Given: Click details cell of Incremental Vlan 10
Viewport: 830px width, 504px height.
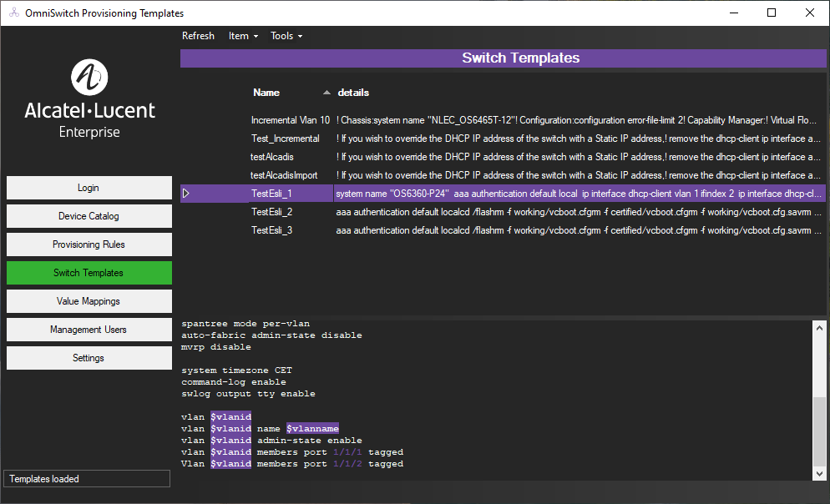Looking at the screenshot, I should 579,120.
